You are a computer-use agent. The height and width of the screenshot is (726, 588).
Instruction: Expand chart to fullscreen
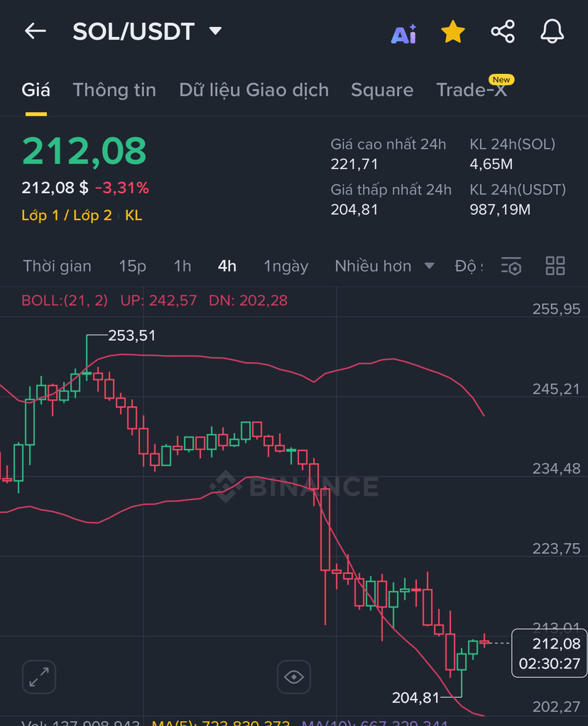click(39, 676)
